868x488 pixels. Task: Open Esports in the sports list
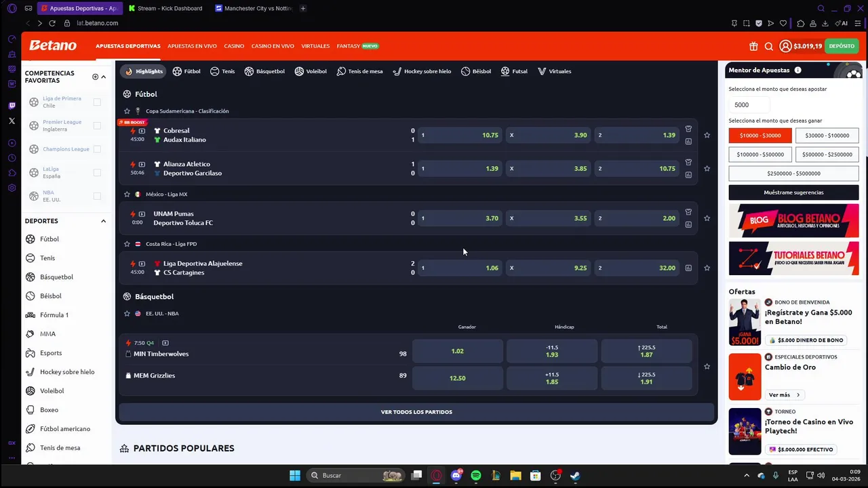51,353
